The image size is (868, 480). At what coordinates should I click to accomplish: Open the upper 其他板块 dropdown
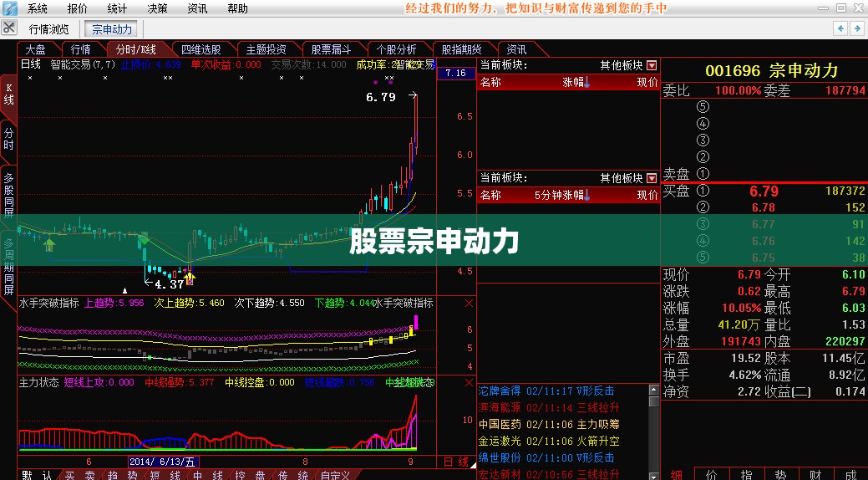tap(652, 65)
